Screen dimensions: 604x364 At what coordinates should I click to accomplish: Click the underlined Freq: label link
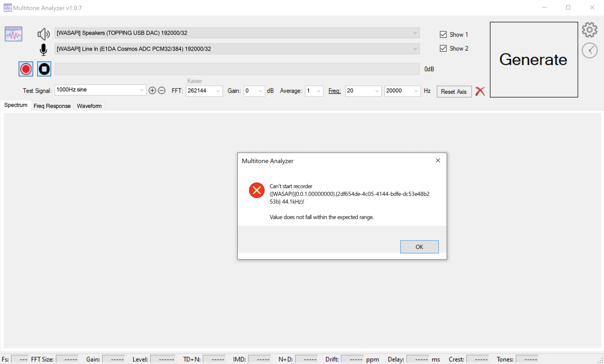334,91
